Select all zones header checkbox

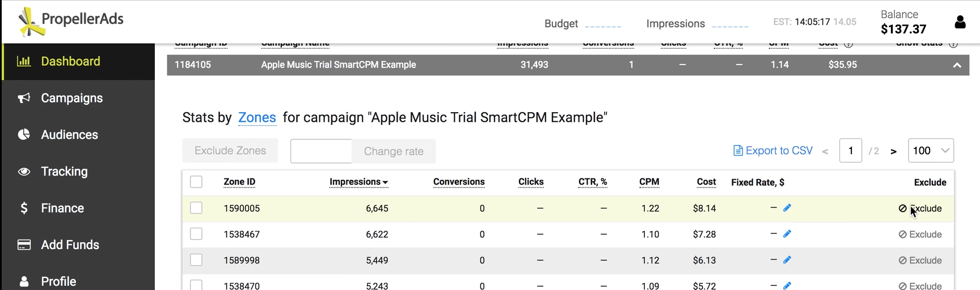tap(196, 182)
